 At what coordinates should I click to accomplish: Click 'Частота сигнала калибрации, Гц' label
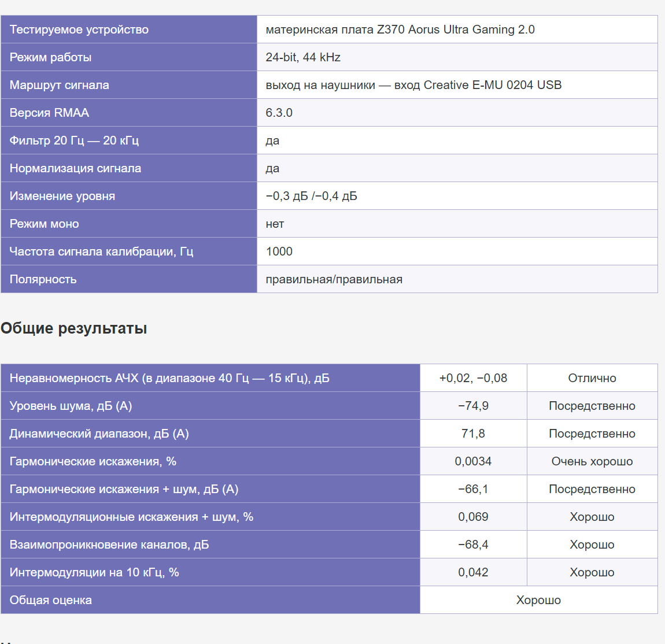pos(101,251)
